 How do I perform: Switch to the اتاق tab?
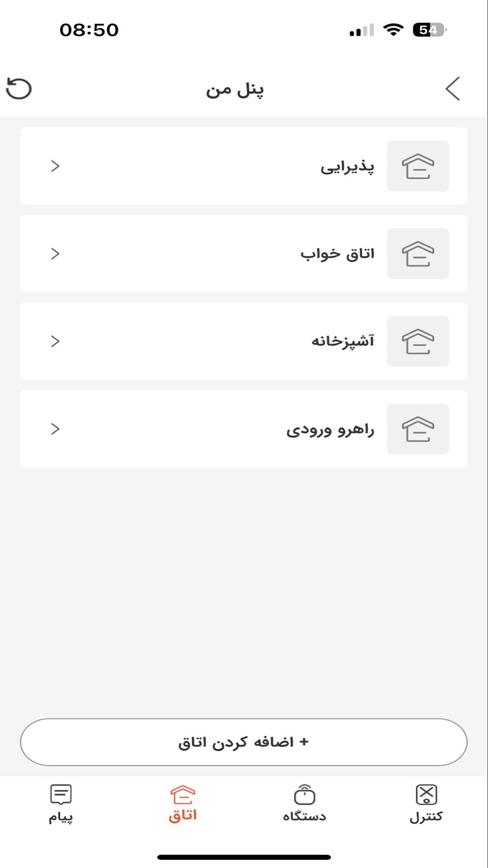pyautogui.click(x=183, y=804)
